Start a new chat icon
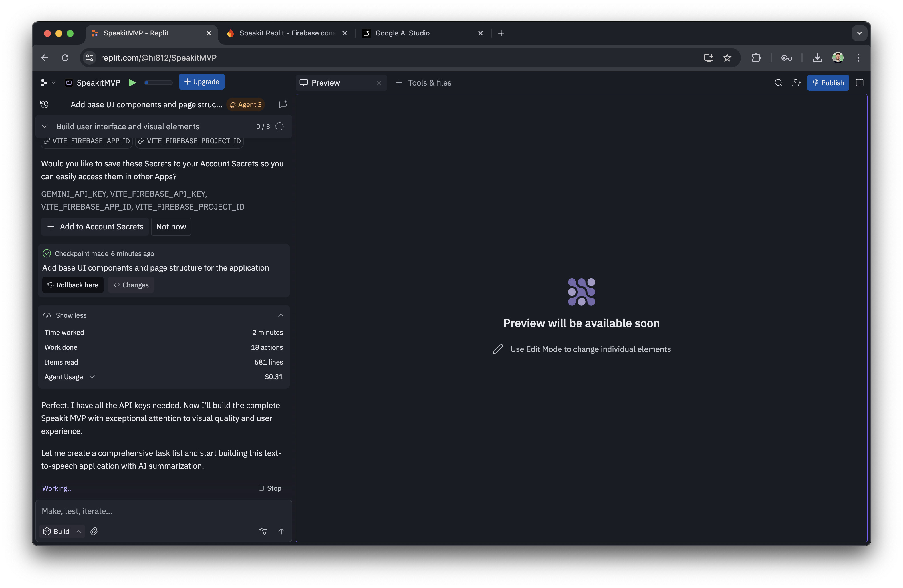 [283, 104]
